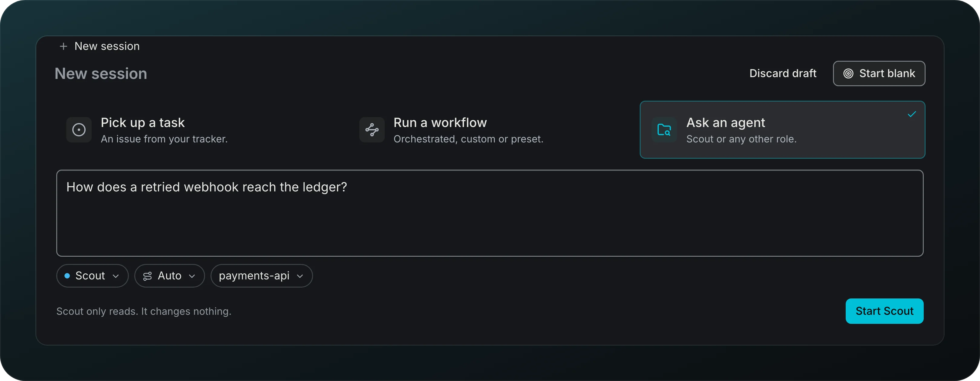This screenshot has width=980, height=381.
Task: Click "Scout only reads. It changes nothing." text
Action: 144,311
